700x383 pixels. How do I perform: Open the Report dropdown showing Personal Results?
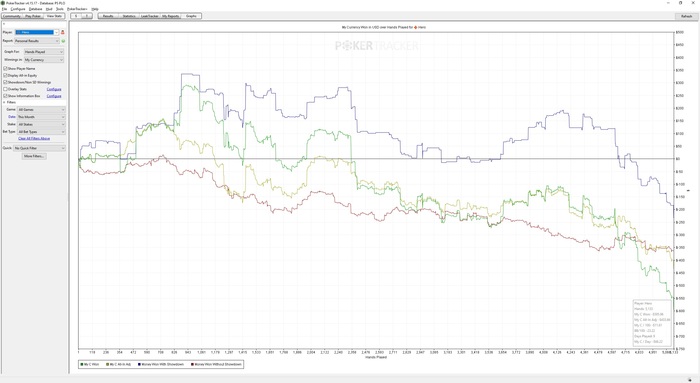(x=37, y=41)
